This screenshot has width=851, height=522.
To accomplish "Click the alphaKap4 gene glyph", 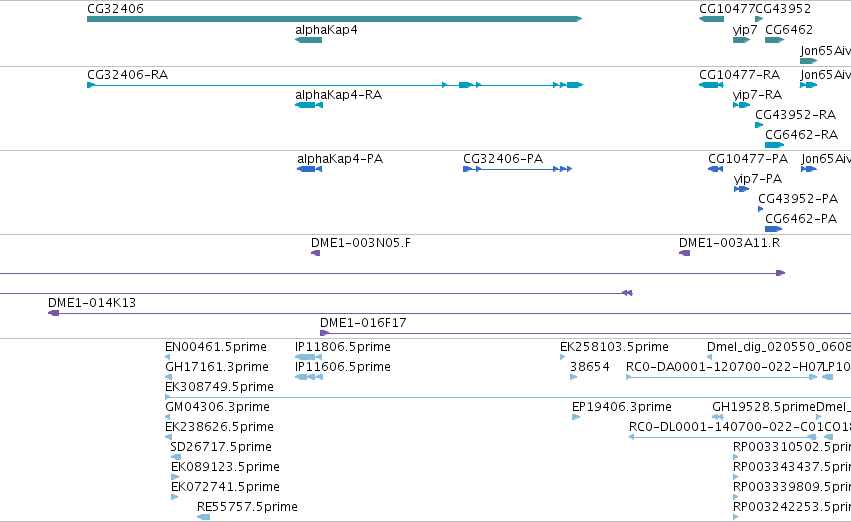I will pos(308,40).
